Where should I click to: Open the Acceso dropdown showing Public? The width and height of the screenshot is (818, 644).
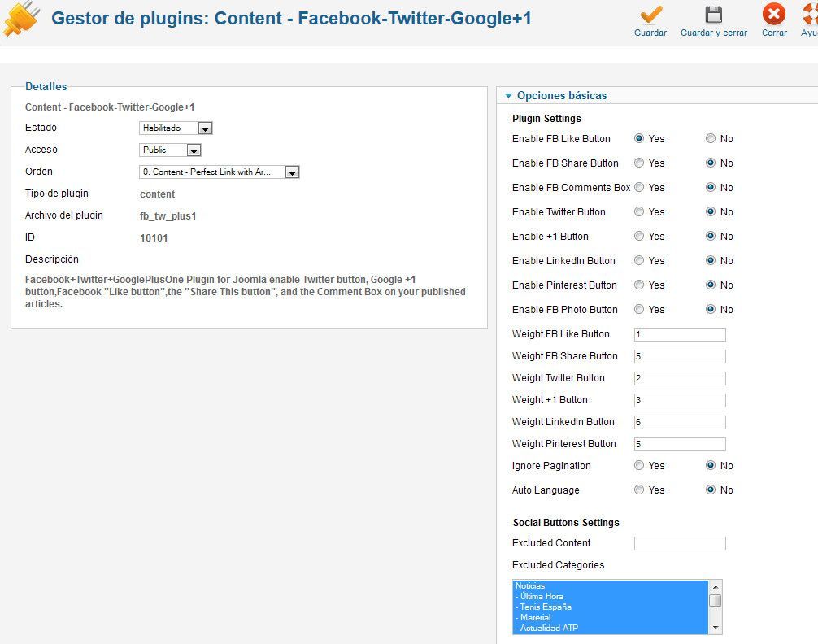click(170, 150)
